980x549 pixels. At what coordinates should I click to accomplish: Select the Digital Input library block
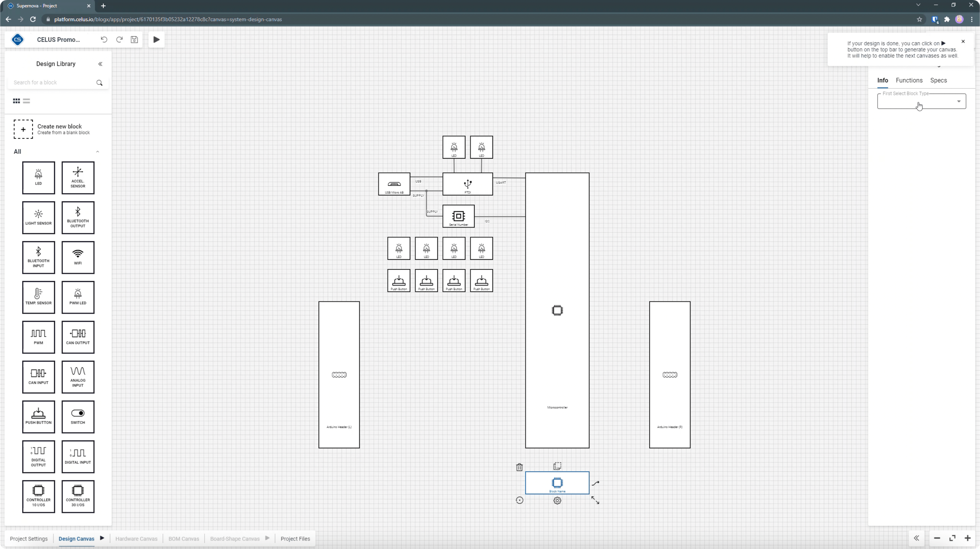tap(78, 457)
